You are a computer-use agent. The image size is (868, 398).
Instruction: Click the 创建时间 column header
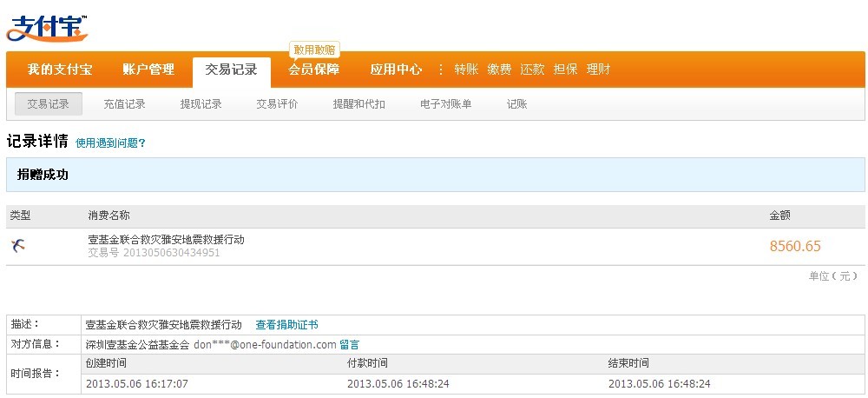tap(106, 363)
